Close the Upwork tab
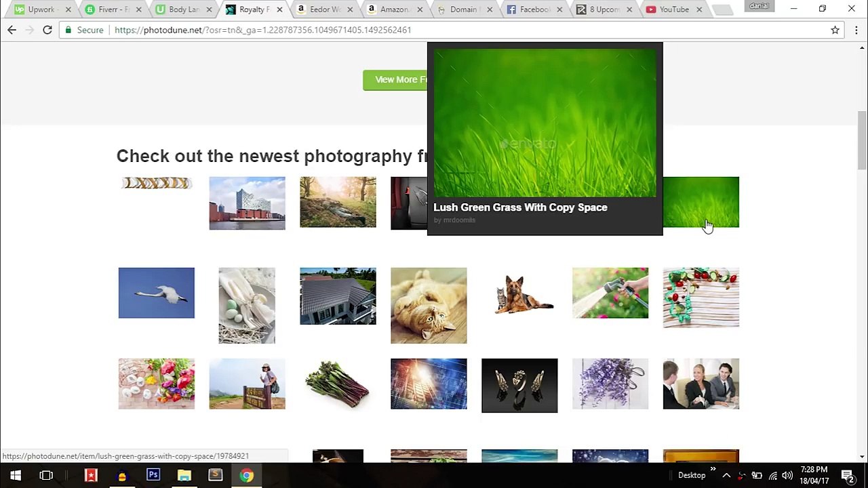868x488 pixels. click(x=68, y=9)
